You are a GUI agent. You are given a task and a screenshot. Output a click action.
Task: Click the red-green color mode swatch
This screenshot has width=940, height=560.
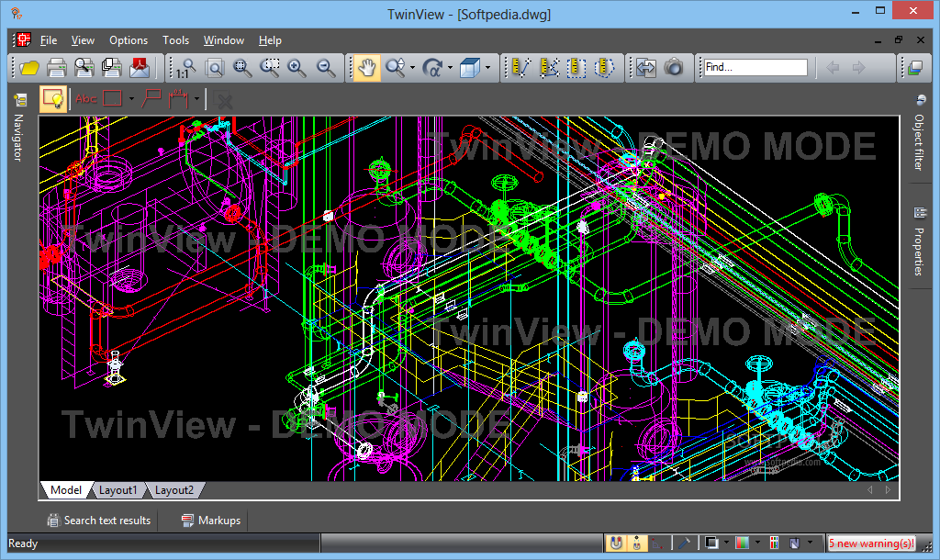[742, 543]
